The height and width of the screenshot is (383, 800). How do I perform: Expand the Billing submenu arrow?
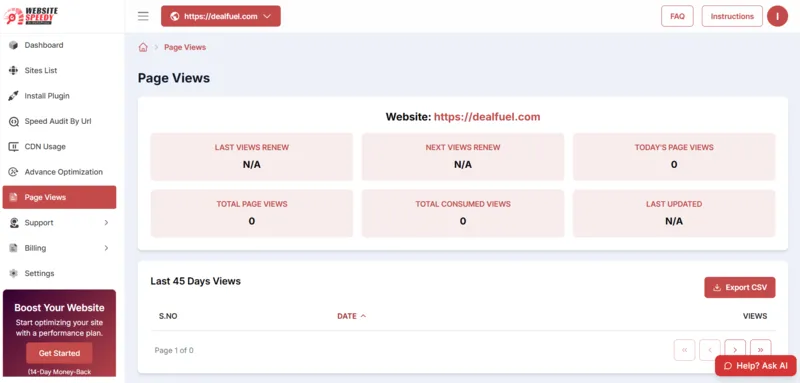pyautogui.click(x=106, y=248)
